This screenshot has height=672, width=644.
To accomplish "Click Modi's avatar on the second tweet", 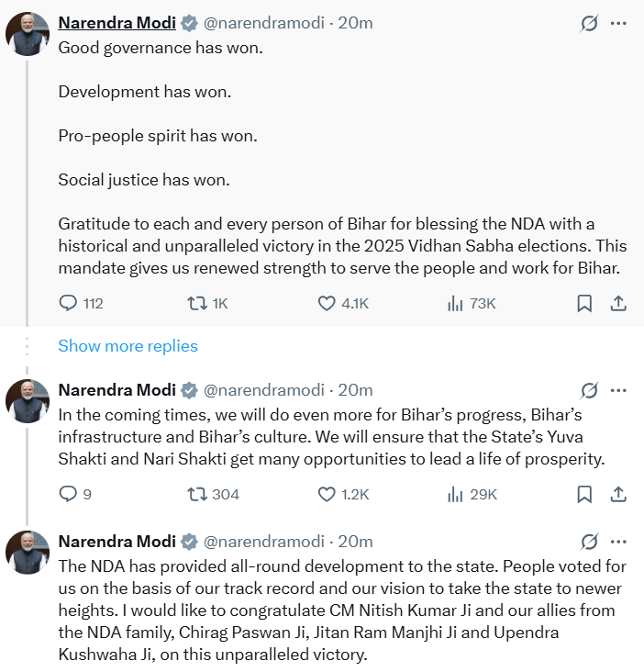I will click(28, 401).
